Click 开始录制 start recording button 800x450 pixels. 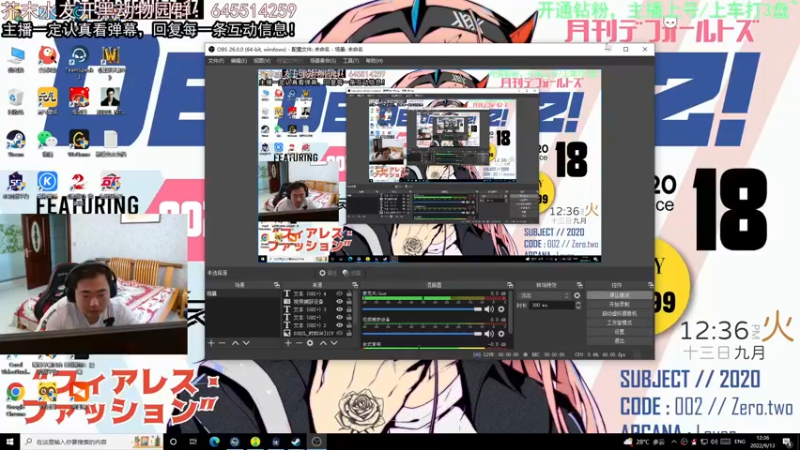coord(619,305)
